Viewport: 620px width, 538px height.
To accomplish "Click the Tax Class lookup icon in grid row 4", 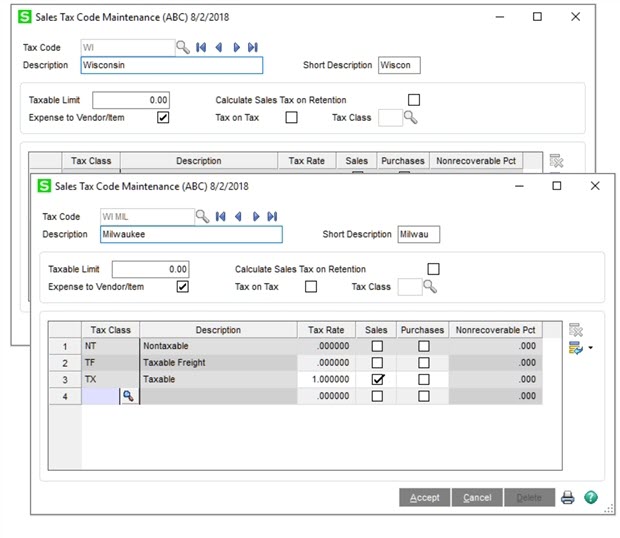I will point(129,397).
